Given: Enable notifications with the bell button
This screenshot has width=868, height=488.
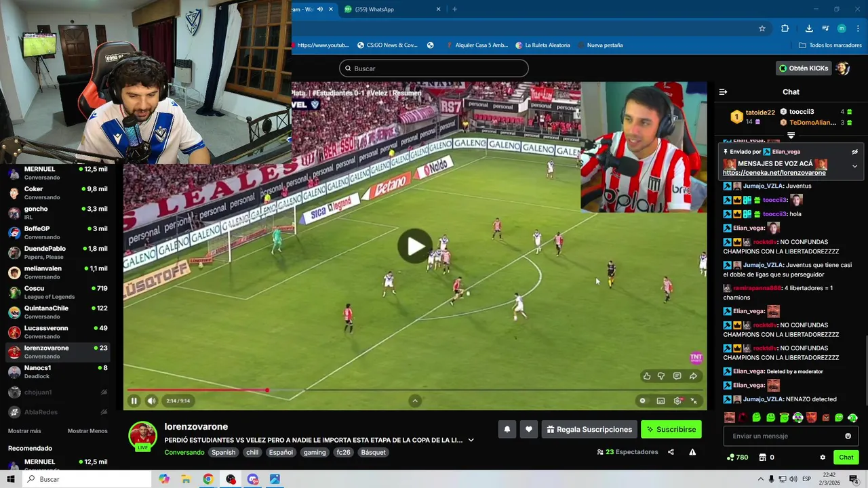Looking at the screenshot, I should pyautogui.click(x=507, y=429).
